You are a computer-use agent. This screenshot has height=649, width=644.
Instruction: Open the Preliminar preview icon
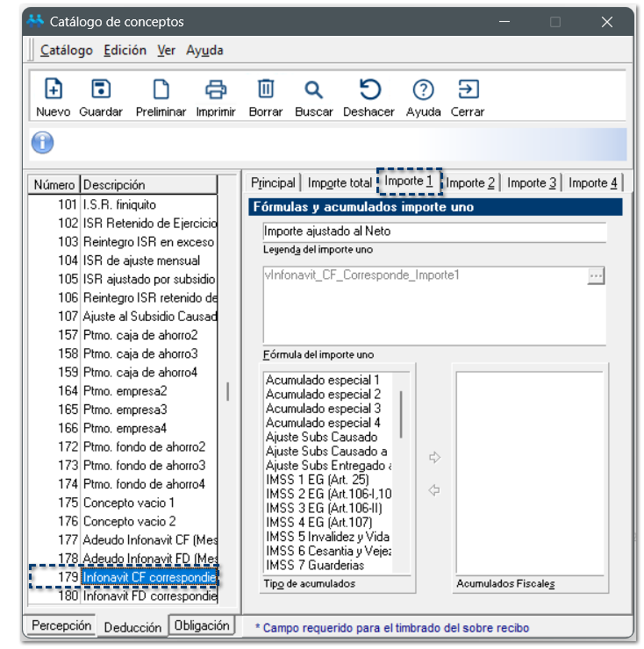(x=161, y=89)
